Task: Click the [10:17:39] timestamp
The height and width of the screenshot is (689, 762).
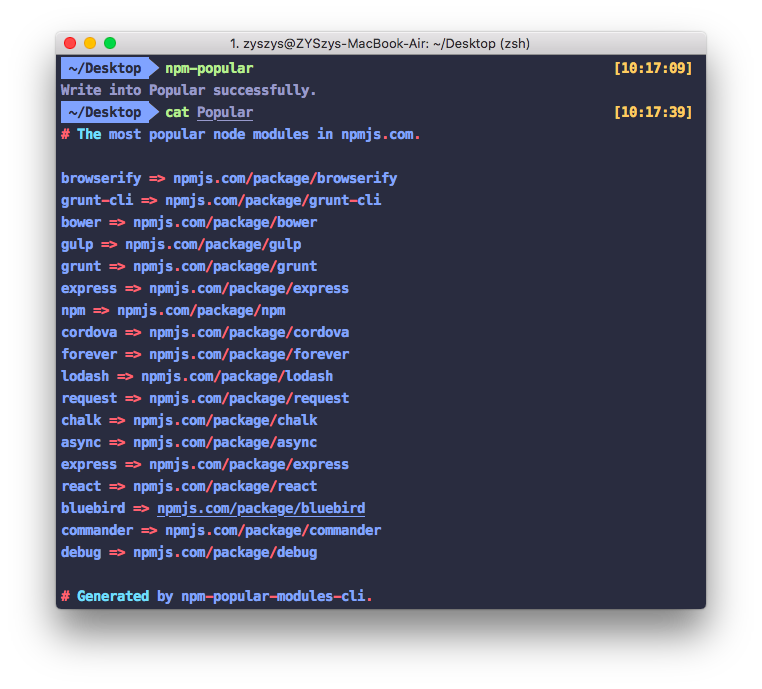Action: (x=653, y=112)
